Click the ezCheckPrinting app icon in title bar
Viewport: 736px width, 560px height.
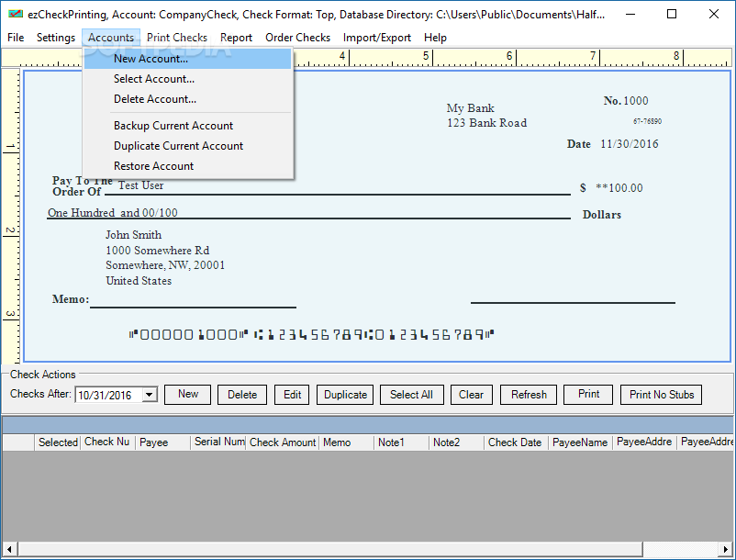point(16,14)
